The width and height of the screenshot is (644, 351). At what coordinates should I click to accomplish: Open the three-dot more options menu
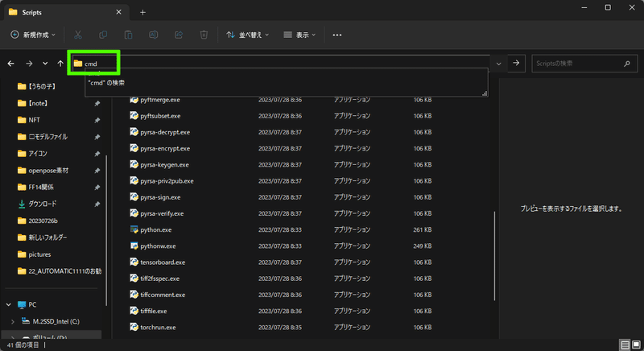coord(337,35)
